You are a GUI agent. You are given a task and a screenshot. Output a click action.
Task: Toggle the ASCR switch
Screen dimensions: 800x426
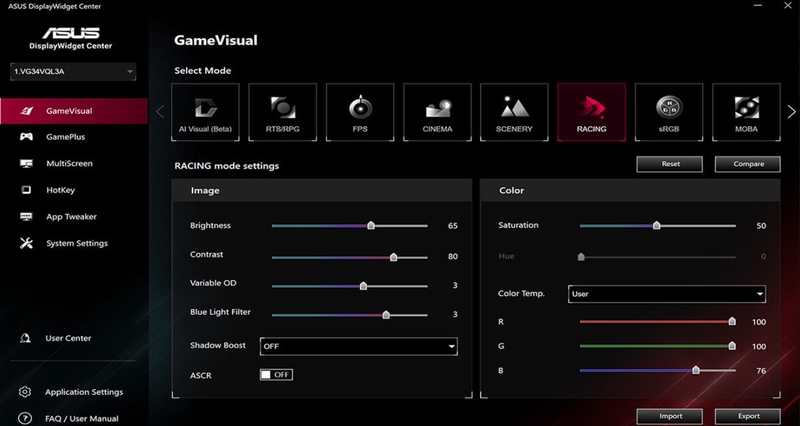click(x=276, y=375)
